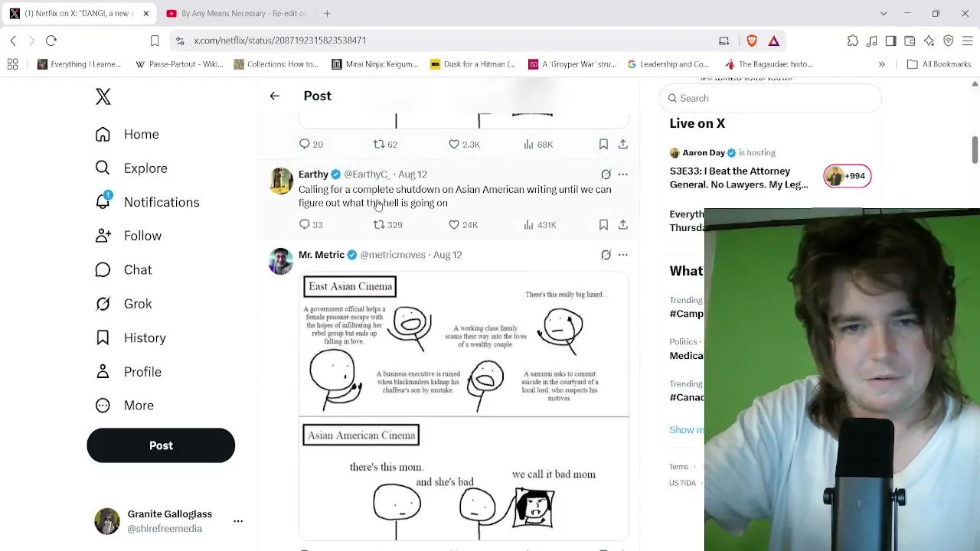This screenshot has height=551, width=980.
Task: Reply to Earthy's post with 33 replies
Action: click(x=311, y=224)
